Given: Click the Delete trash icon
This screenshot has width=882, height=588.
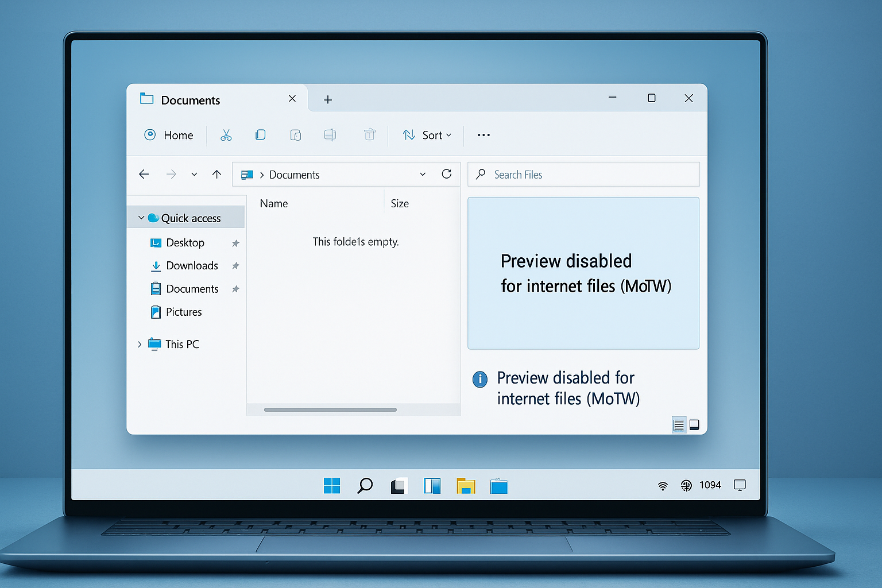Looking at the screenshot, I should point(370,135).
